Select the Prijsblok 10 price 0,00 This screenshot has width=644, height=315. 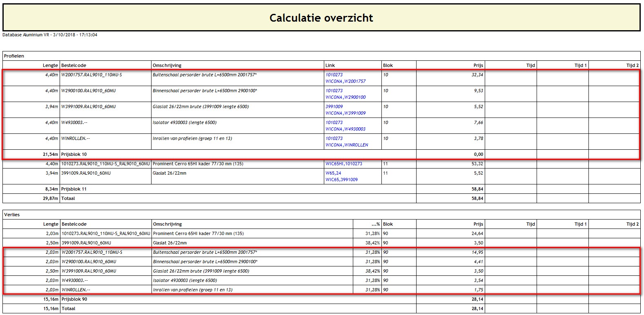coord(479,154)
